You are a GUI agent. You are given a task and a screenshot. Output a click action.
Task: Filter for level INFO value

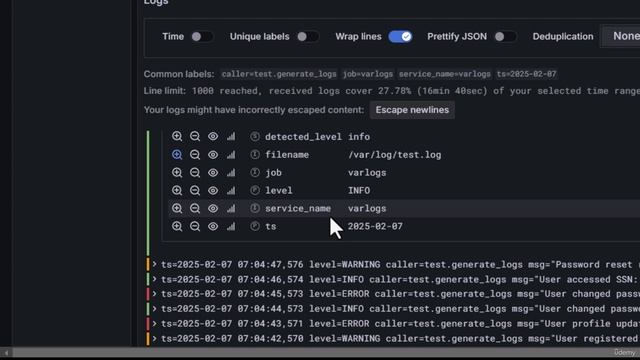[x=177, y=190]
